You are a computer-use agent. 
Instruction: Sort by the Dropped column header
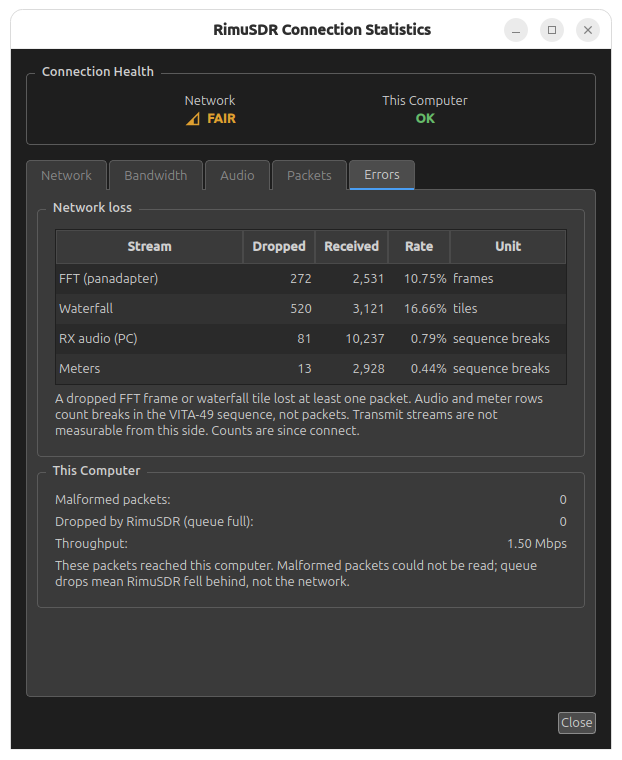[x=279, y=246]
